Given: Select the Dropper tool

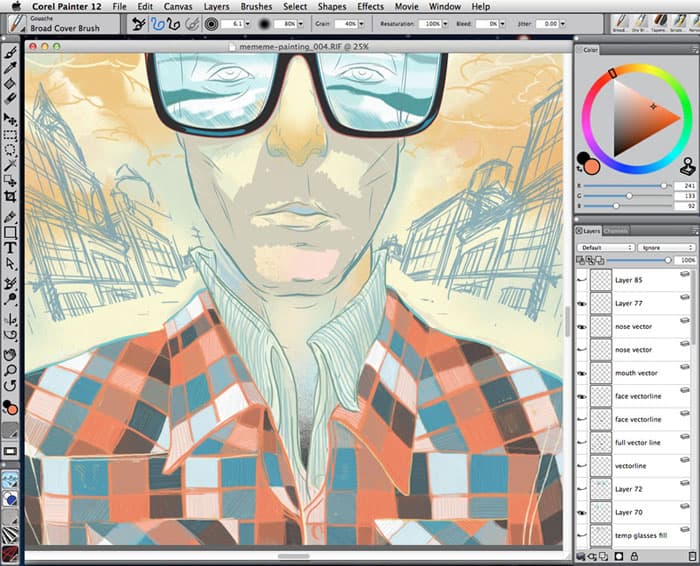Looking at the screenshot, I should 10,67.
